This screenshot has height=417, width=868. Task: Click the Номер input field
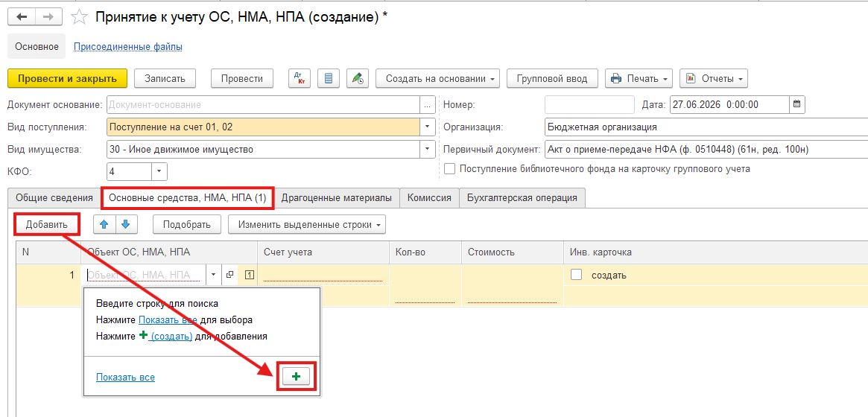coord(589,104)
